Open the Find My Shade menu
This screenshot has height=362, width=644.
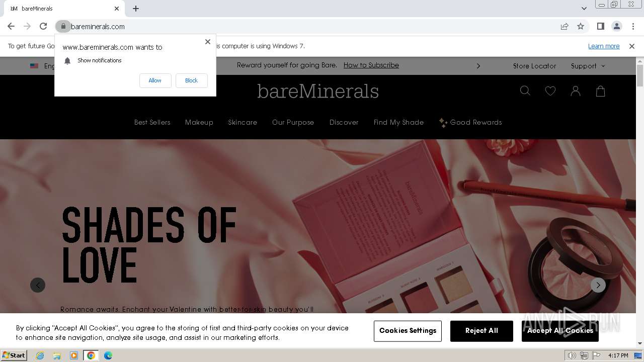point(398,122)
